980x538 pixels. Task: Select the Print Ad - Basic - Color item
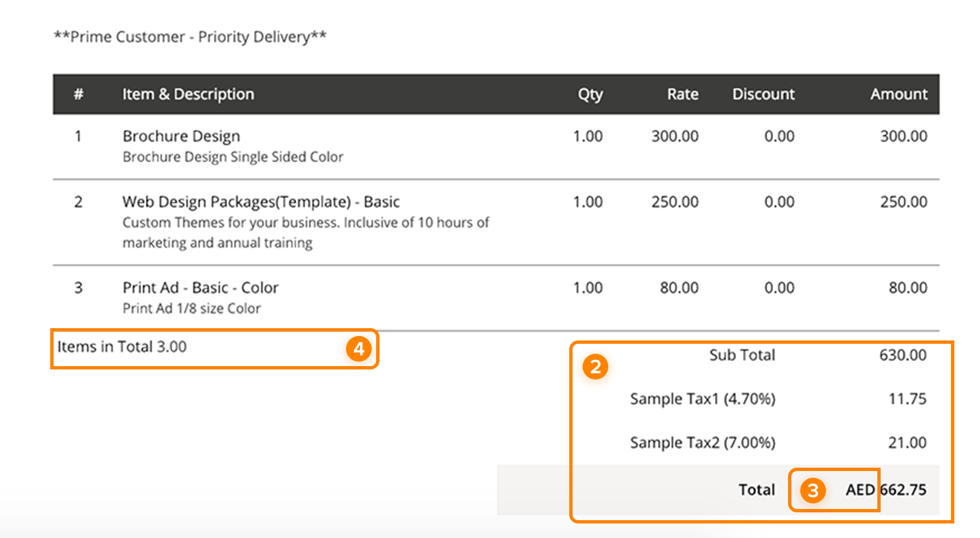pyautogui.click(x=200, y=288)
